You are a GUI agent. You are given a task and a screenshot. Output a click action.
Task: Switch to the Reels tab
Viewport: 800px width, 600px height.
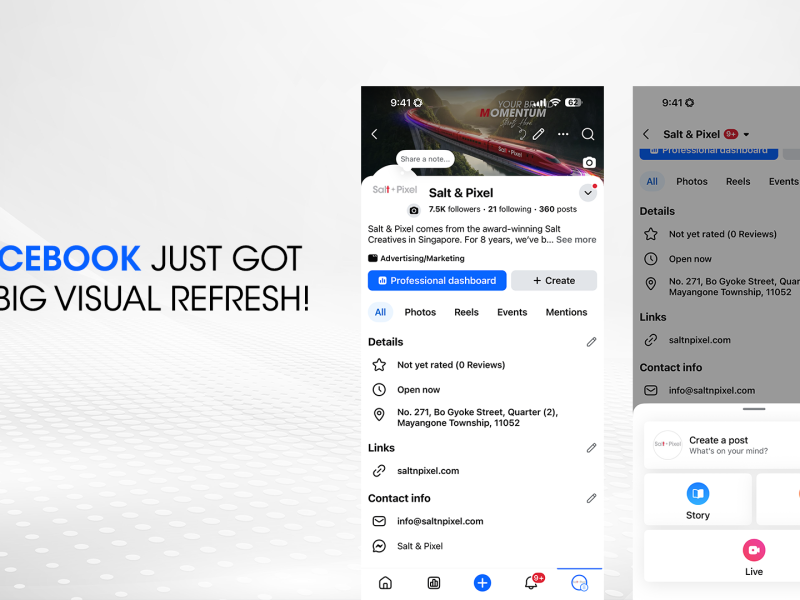466,312
